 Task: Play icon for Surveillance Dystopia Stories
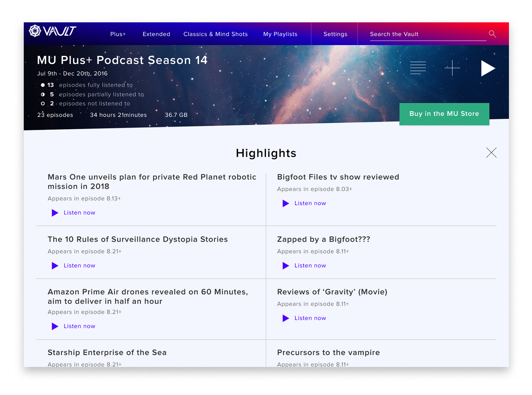55,266
